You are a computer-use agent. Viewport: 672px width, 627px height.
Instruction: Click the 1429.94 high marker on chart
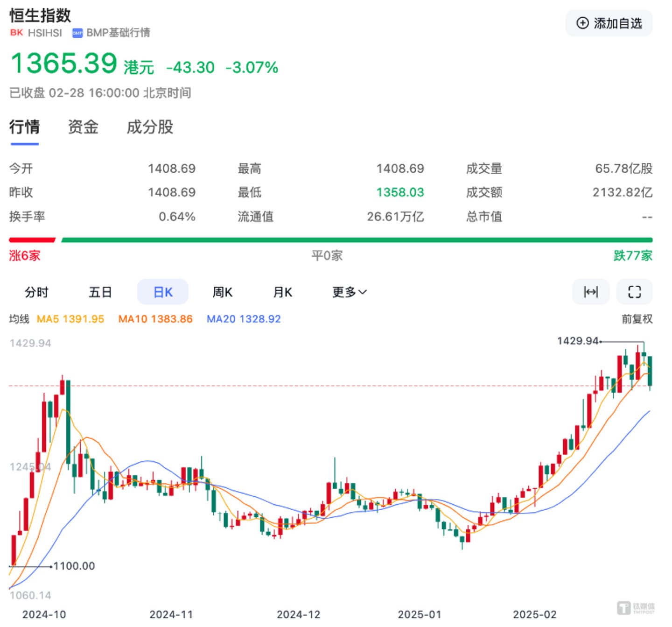pos(578,341)
